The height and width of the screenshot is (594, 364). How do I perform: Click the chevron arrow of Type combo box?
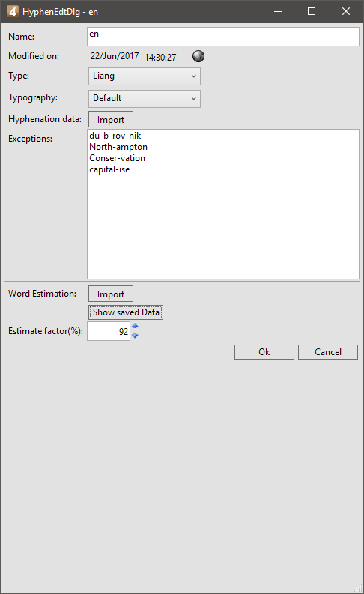pos(193,76)
